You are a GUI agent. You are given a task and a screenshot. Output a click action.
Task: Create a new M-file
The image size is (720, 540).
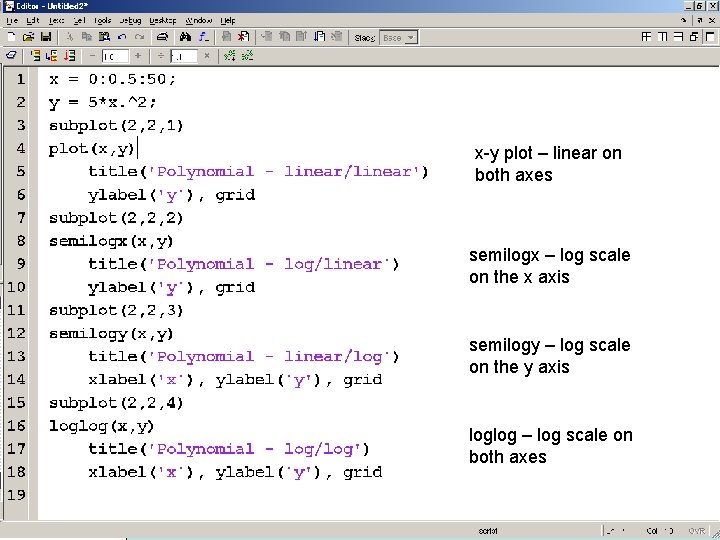(x=12, y=37)
